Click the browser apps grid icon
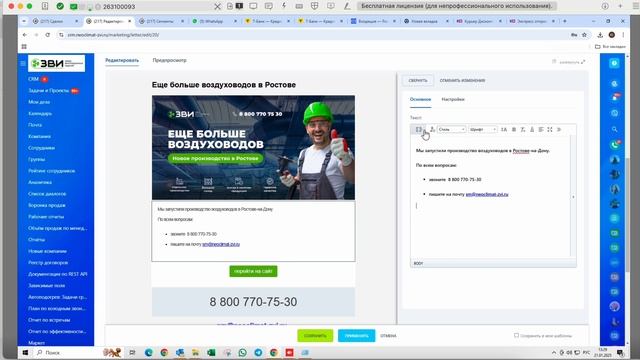The height and width of the screenshot is (360, 640). [24, 47]
